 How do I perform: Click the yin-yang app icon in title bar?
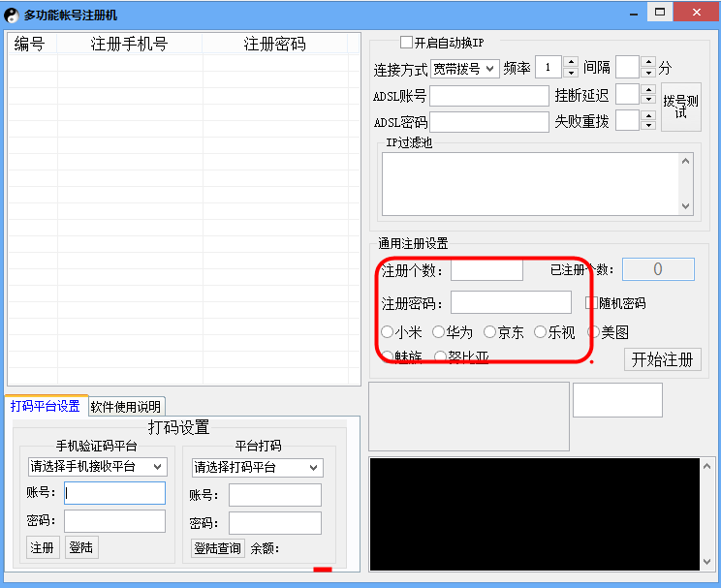point(12,15)
